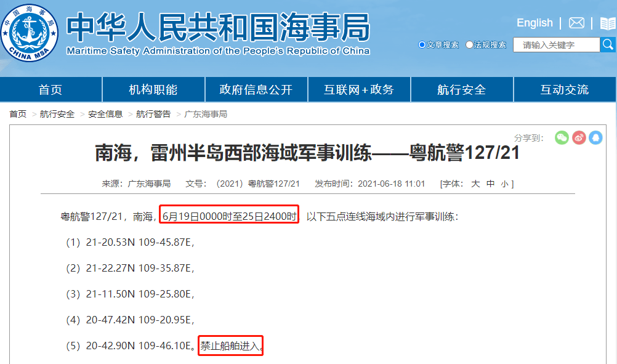The image size is (617, 364).
Task: Click coordinate line 21-22.27N 109-35.87E
Action: (x=139, y=269)
